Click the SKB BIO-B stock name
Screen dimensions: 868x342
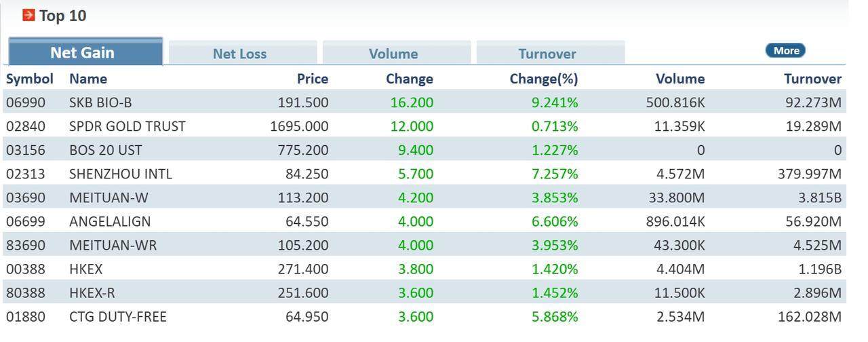point(100,102)
